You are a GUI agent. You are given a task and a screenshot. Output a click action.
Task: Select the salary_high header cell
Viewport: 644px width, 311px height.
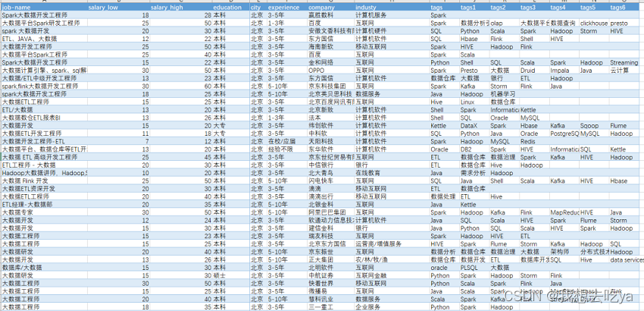pos(181,8)
